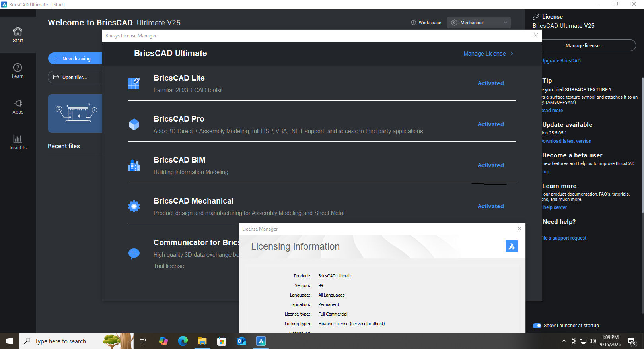
Task: Close the Bricsys License Manager dialog
Action: coord(536,35)
